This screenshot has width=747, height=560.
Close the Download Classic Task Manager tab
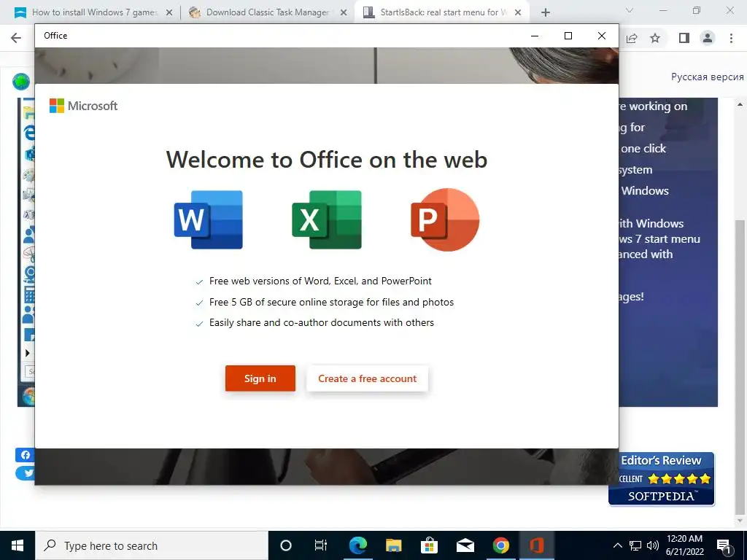tap(344, 13)
